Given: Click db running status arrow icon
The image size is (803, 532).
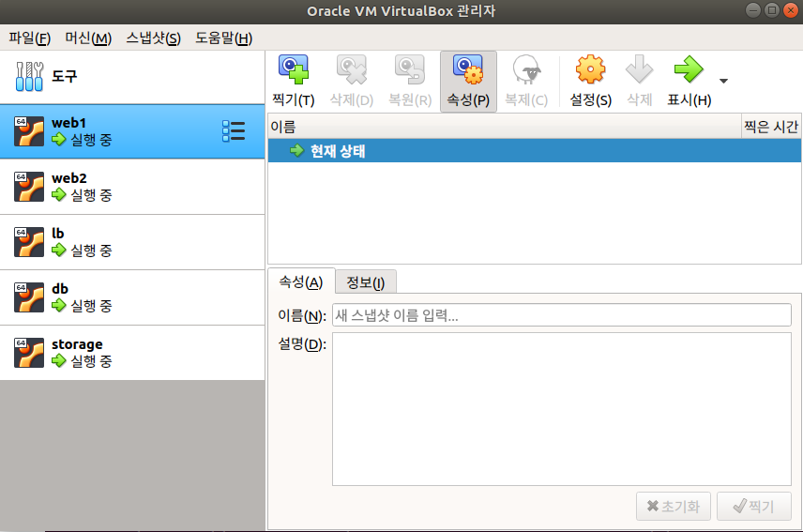Looking at the screenshot, I should click(x=59, y=305).
